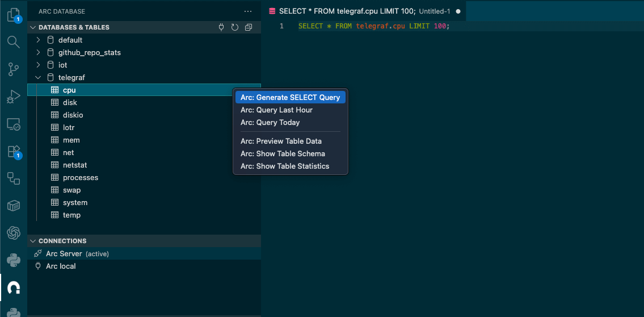
Task: Open the three-dot menu of Arc Database
Action: 247,11
